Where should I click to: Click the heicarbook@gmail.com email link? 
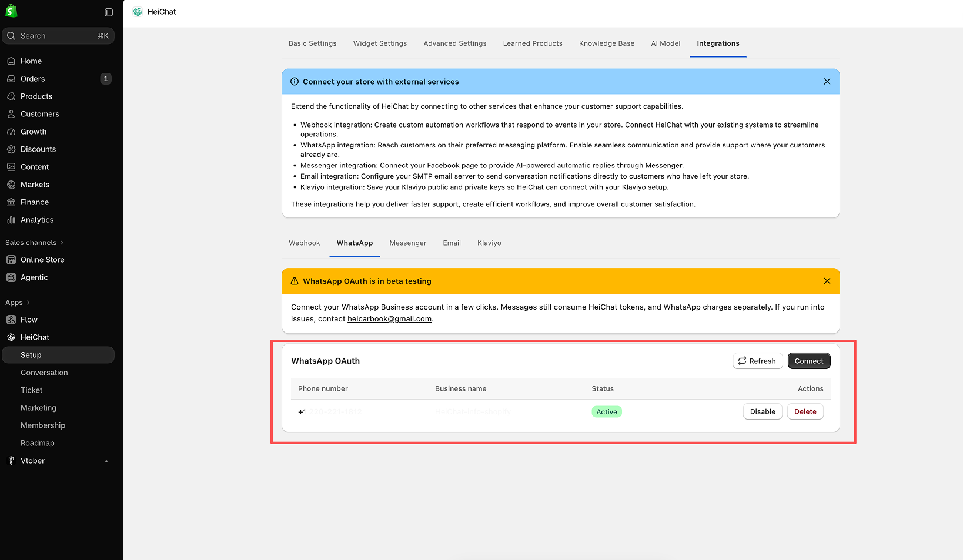(389, 319)
